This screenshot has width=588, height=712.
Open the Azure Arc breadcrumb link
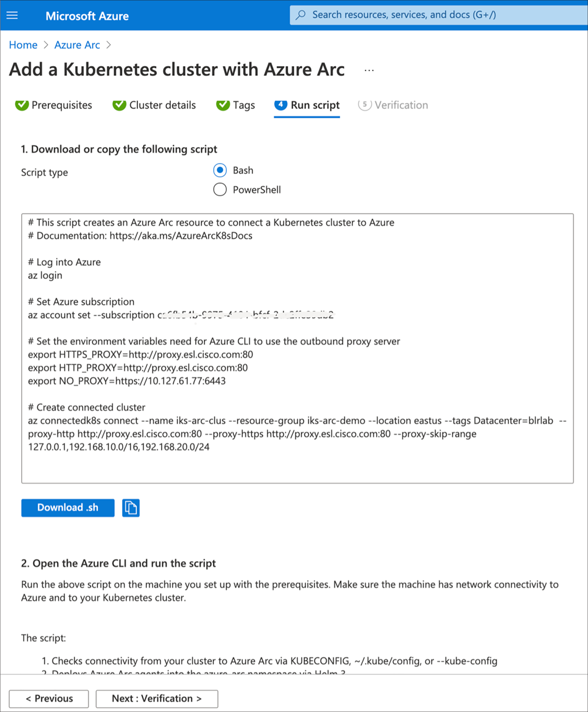pyautogui.click(x=77, y=45)
